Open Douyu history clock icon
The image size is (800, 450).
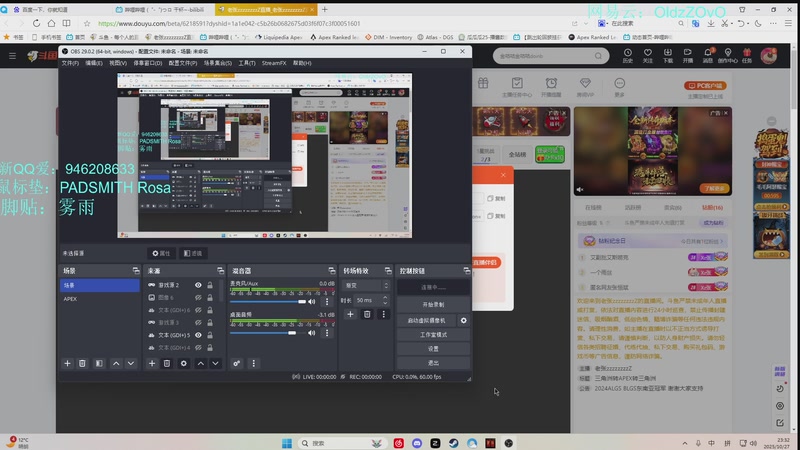pos(628,55)
